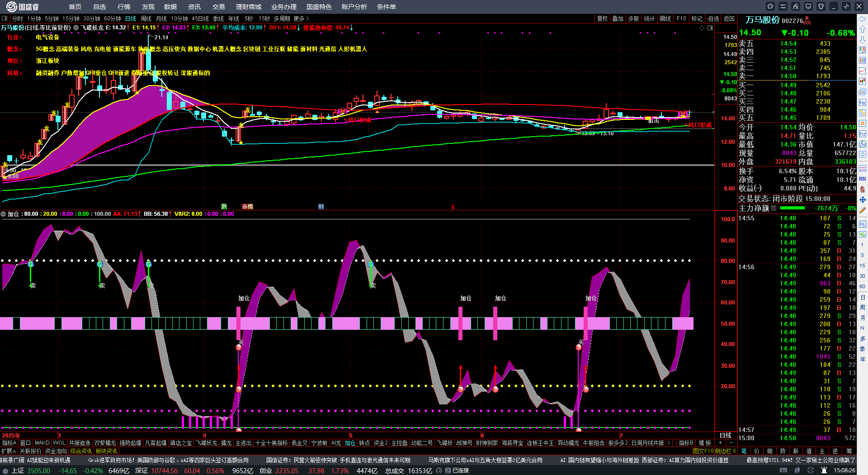Click the blue down arrow in right sidebar
Image resolution: width=868 pixels, height=475 pixels.
[863, 40]
